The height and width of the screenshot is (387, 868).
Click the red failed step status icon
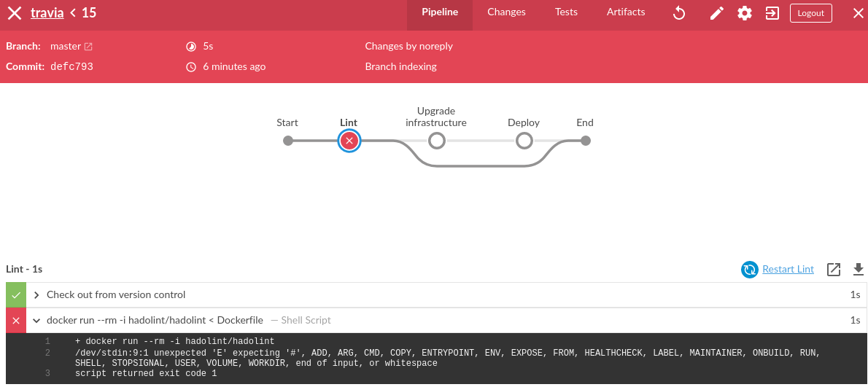(x=16, y=320)
